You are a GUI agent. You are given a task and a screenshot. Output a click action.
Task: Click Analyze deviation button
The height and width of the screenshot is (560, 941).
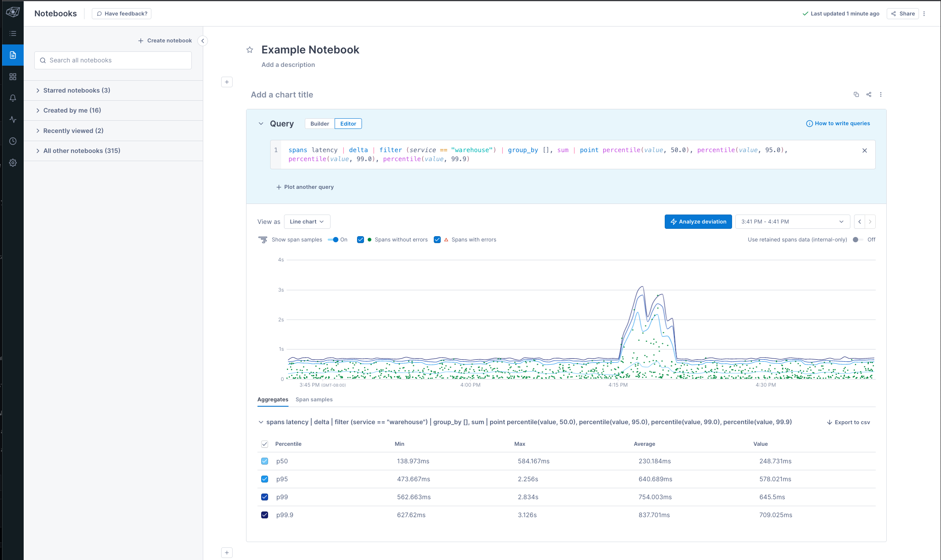698,222
